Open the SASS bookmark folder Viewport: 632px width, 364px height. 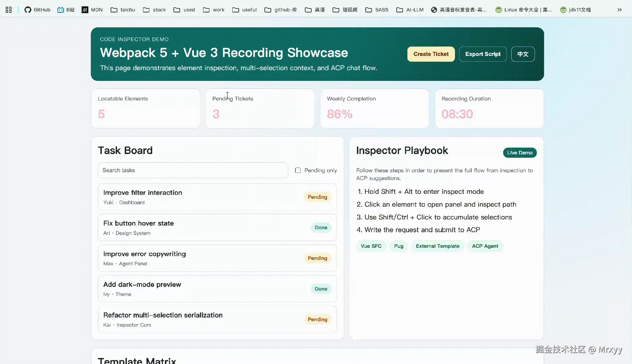click(377, 10)
